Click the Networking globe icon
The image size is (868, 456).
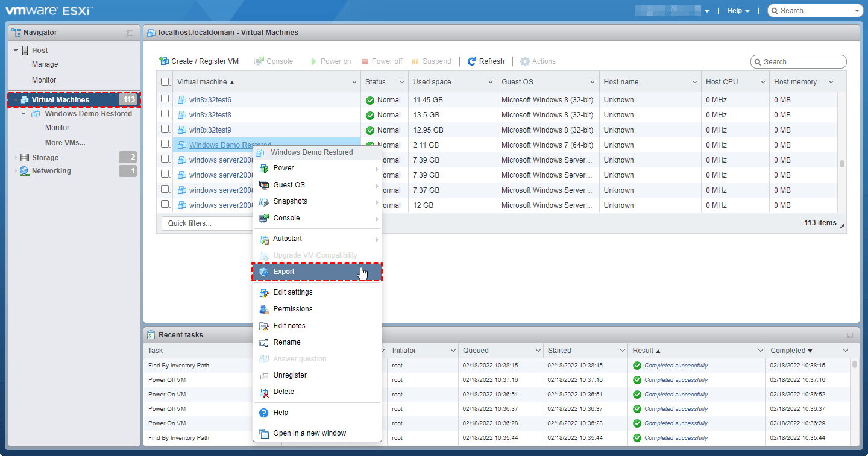click(x=25, y=171)
